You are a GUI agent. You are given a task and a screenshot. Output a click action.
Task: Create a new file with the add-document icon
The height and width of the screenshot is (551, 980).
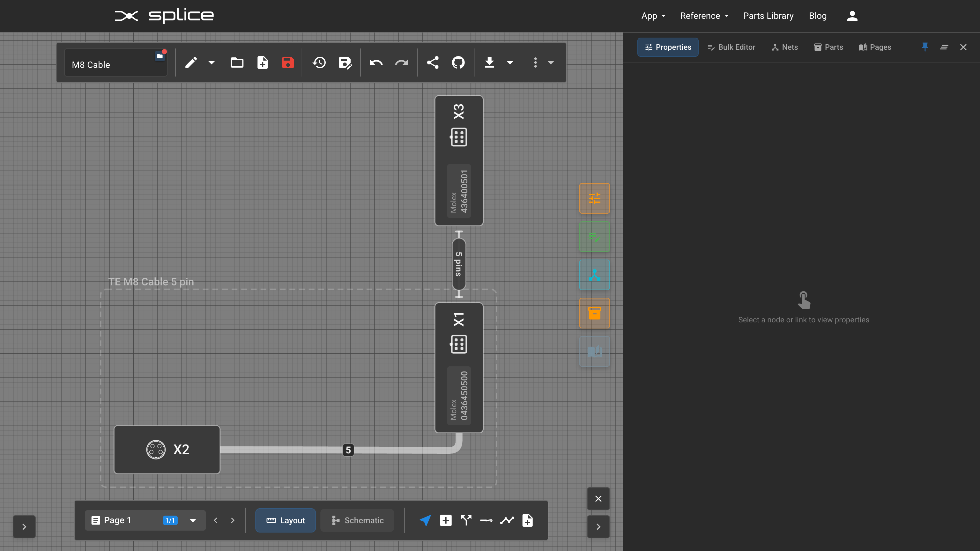point(263,63)
